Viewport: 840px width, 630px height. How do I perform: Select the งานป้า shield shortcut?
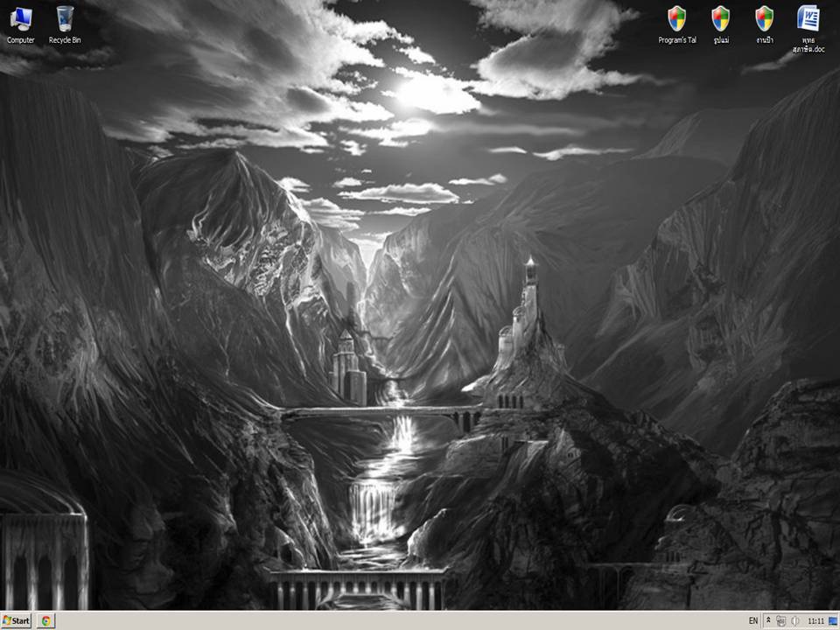(765, 25)
